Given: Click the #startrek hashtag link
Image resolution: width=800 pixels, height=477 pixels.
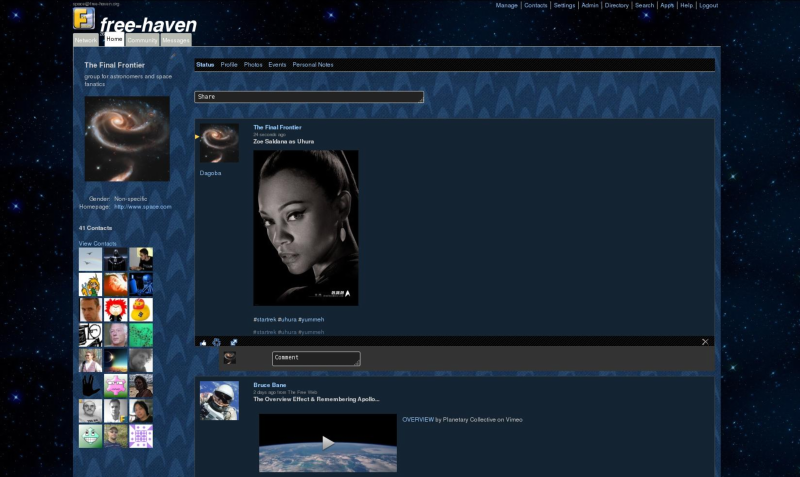Looking at the screenshot, I should (x=265, y=319).
